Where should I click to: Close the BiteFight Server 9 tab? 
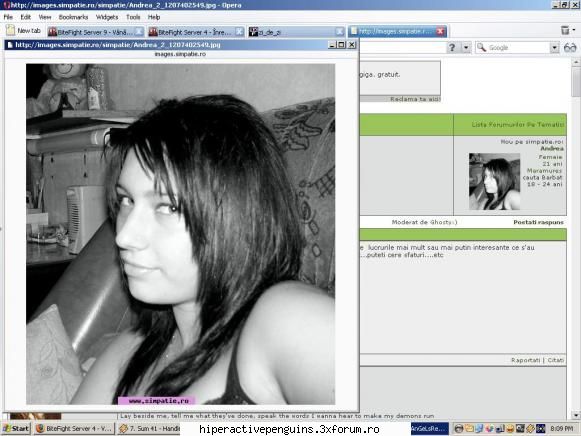point(139,32)
